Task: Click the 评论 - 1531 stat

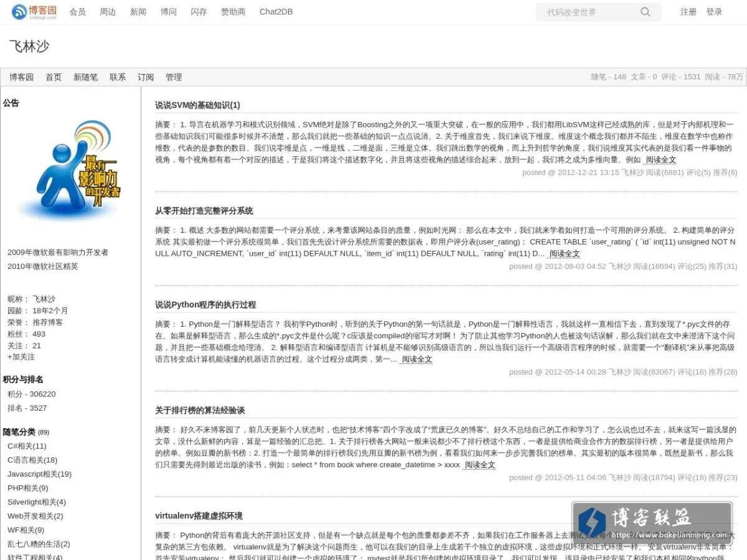Action: pyautogui.click(x=680, y=77)
